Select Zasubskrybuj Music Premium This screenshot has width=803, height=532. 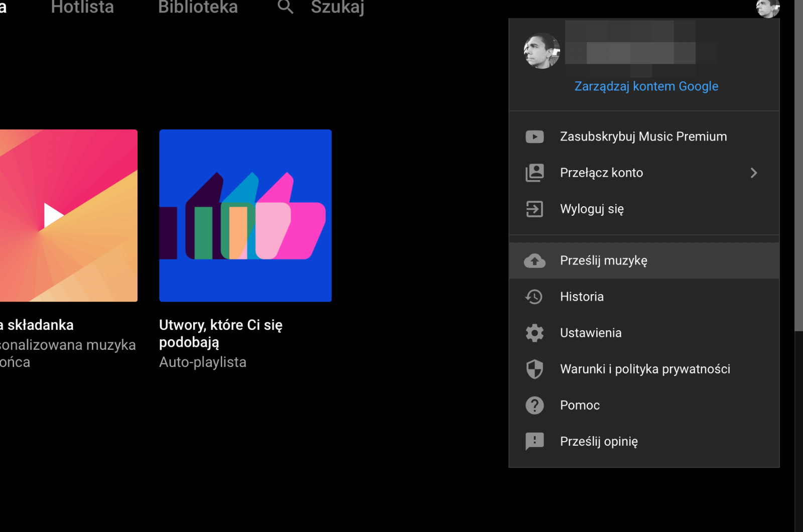[x=644, y=137]
